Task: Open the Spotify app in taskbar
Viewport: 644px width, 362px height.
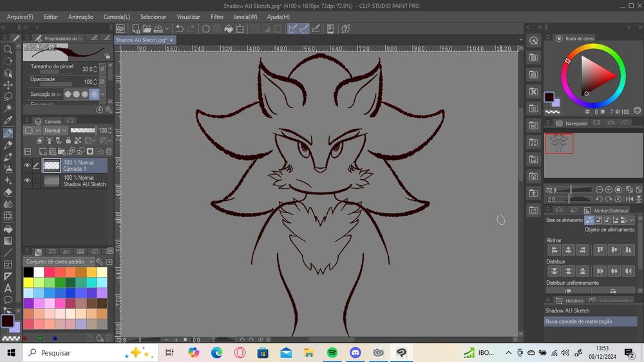Action: click(x=332, y=352)
